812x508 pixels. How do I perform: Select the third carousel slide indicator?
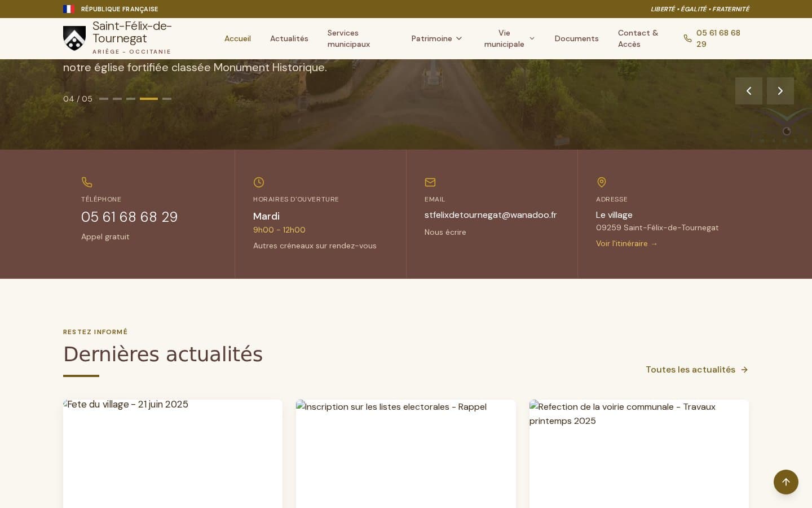click(131, 99)
